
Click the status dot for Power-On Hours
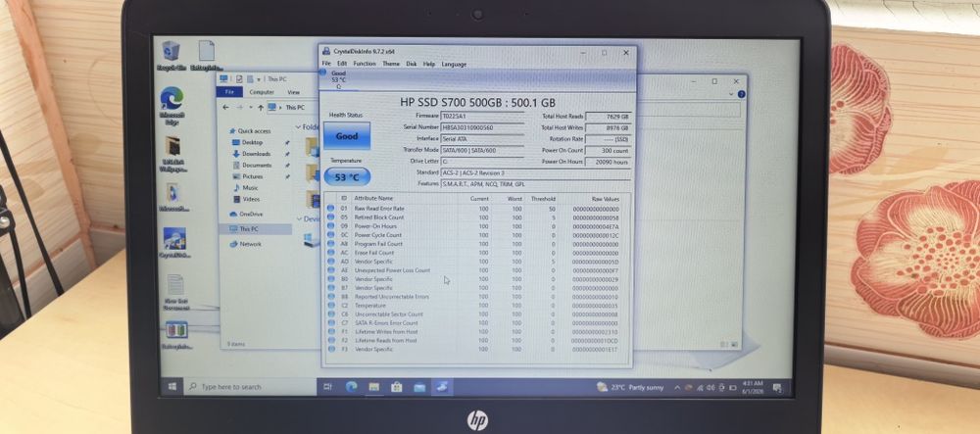click(330, 226)
